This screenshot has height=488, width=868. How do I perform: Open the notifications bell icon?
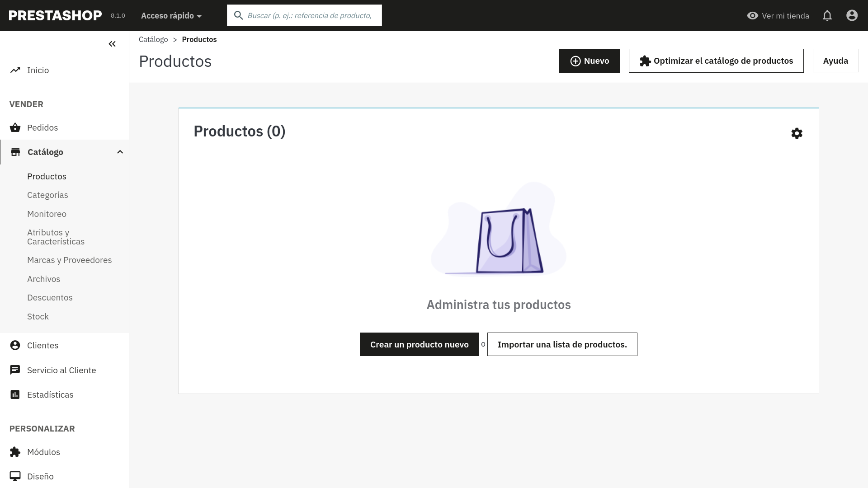(827, 16)
